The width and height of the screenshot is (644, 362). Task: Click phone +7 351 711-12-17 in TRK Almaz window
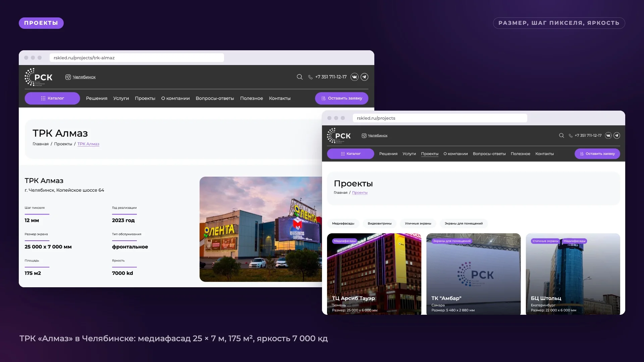coord(327,77)
